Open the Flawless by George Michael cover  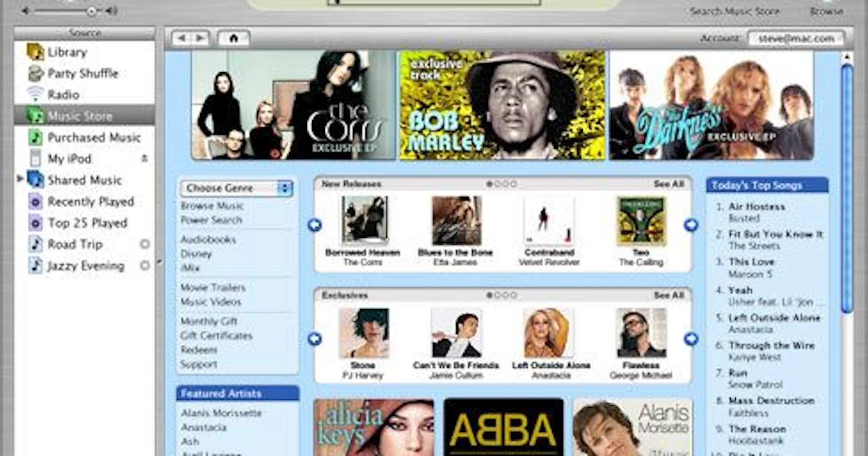641,333
